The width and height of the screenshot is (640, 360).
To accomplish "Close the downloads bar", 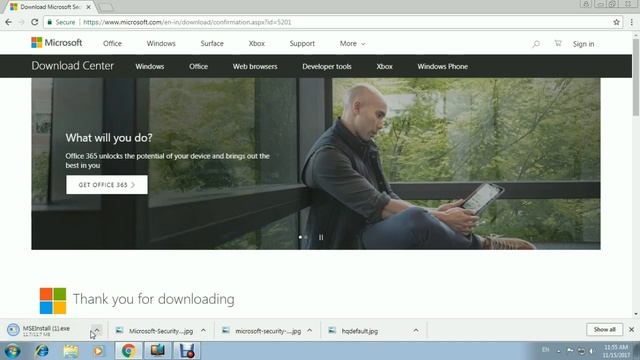I will click(x=631, y=329).
